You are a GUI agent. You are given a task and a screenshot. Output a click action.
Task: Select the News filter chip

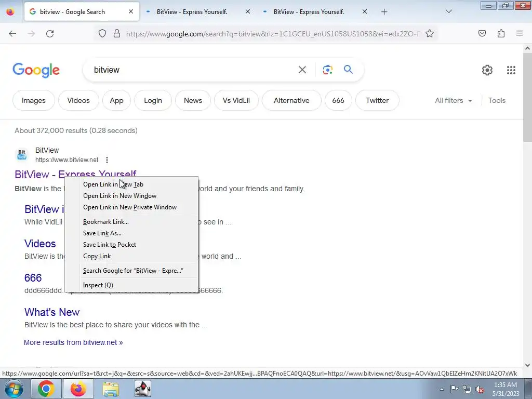(193, 100)
